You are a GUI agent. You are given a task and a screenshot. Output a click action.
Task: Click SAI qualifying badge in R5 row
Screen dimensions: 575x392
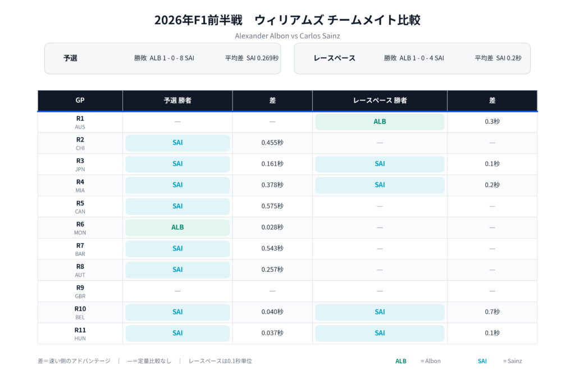tap(177, 207)
